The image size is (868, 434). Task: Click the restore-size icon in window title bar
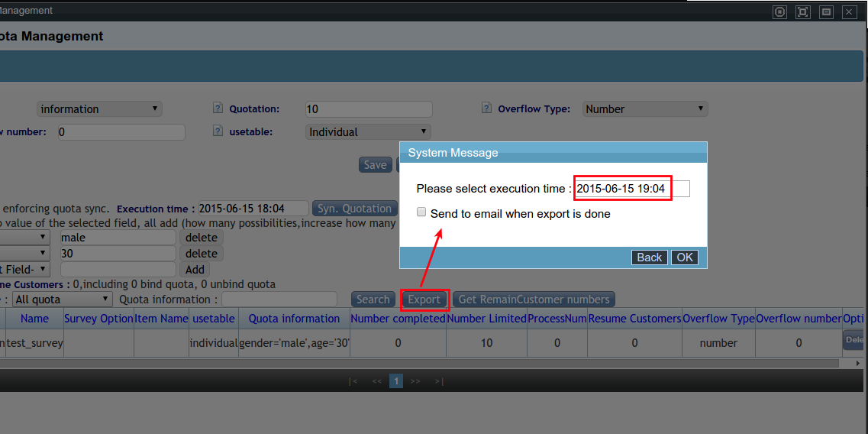coord(825,11)
